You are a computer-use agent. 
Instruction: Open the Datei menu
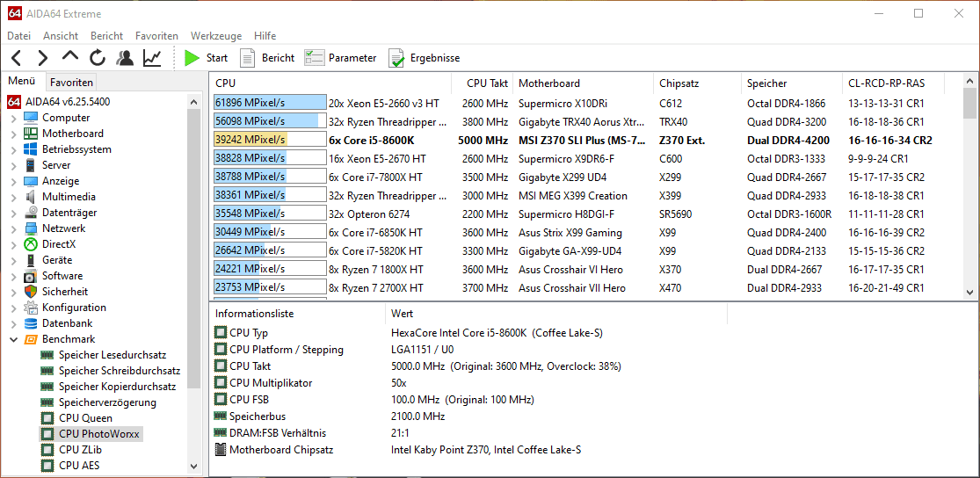point(18,36)
